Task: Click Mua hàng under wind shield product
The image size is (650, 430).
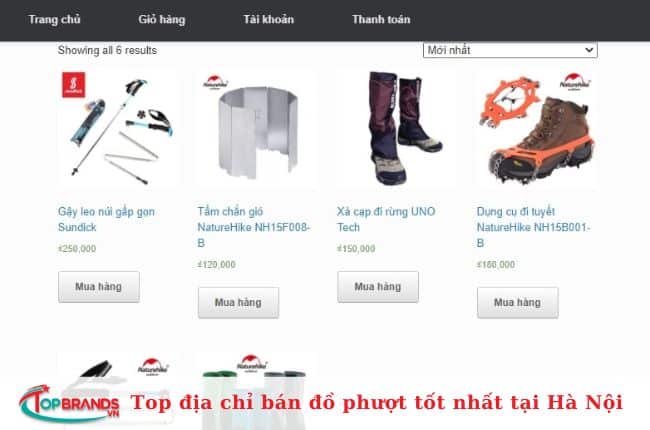Action: point(238,303)
